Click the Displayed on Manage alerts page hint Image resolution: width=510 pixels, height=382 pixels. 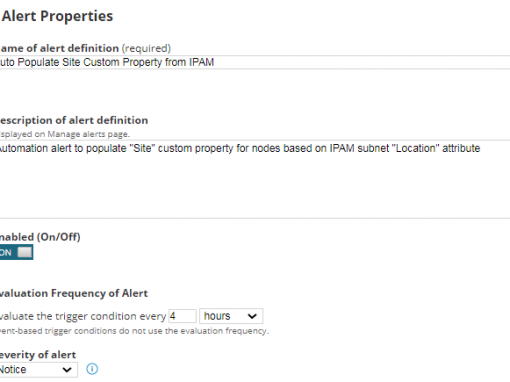pos(65,134)
